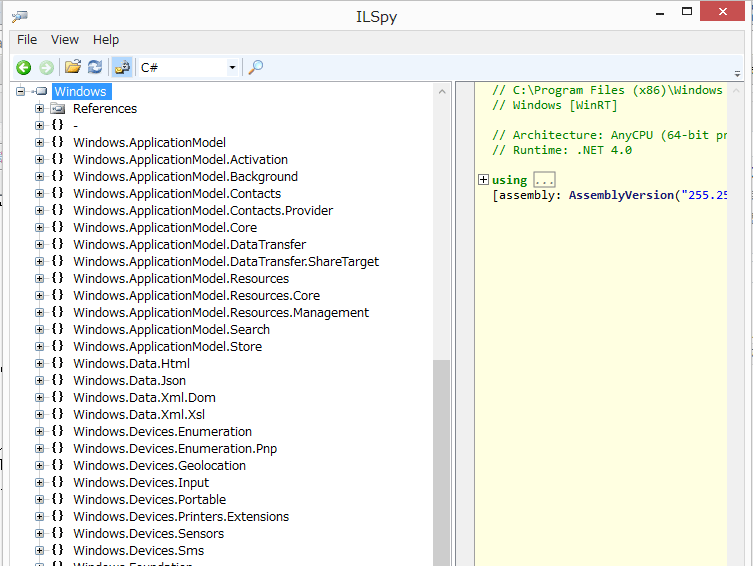Screen dimensions: 753x566
Task: Open the Help menu
Action: [106, 40]
